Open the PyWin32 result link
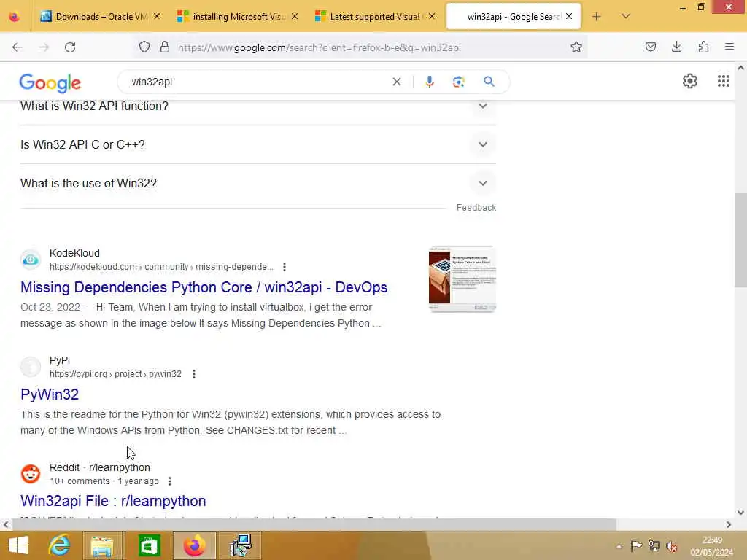This screenshot has width=747, height=560. [50, 394]
